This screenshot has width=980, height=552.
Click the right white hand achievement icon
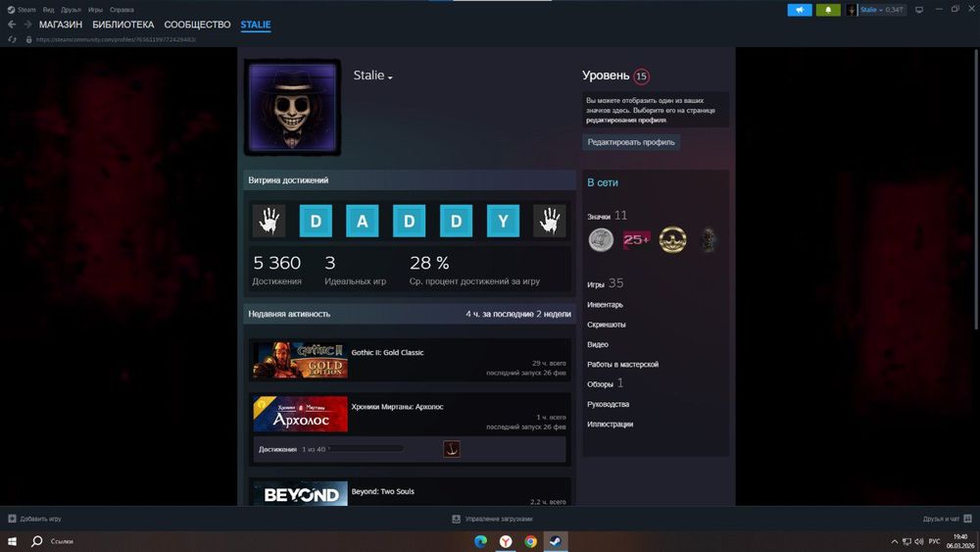(550, 221)
